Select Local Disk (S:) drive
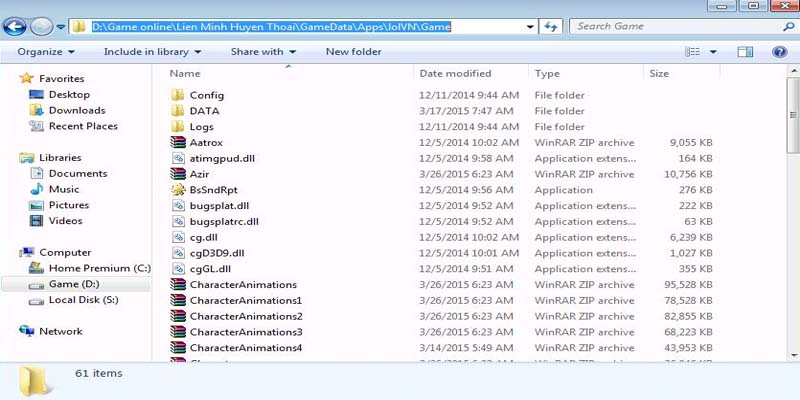Image resolution: width=800 pixels, height=400 pixels. coord(83,300)
